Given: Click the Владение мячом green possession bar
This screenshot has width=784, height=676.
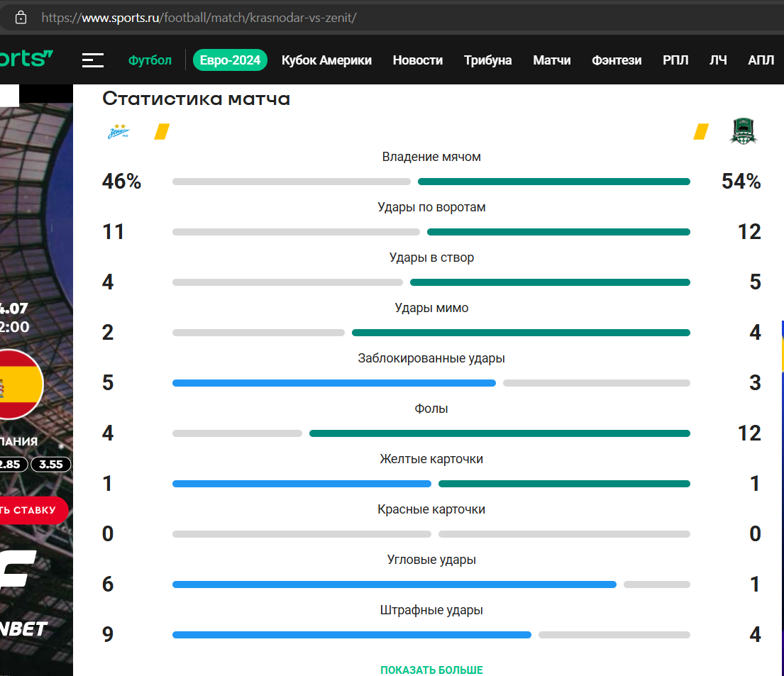Looking at the screenshot, I should [553, 182].
